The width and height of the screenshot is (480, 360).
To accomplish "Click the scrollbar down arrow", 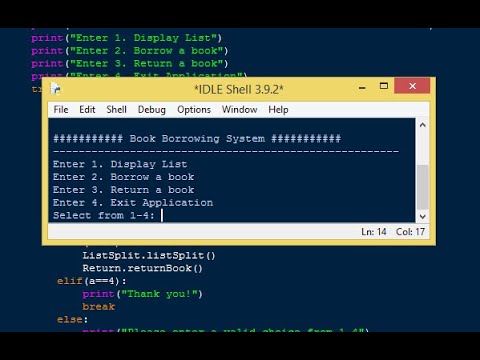I will pyautogui.click(x=423, y=216).
